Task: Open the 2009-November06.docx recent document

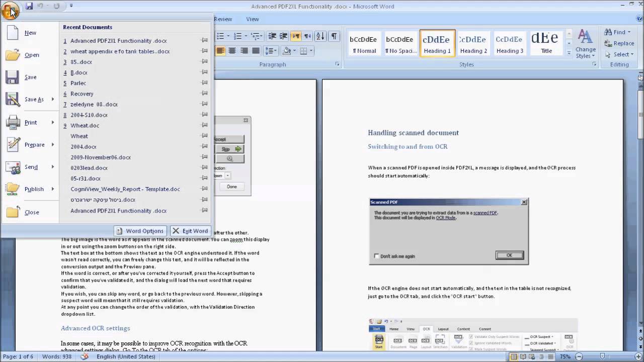Action: pyautogui.click(x=101, y=157)
